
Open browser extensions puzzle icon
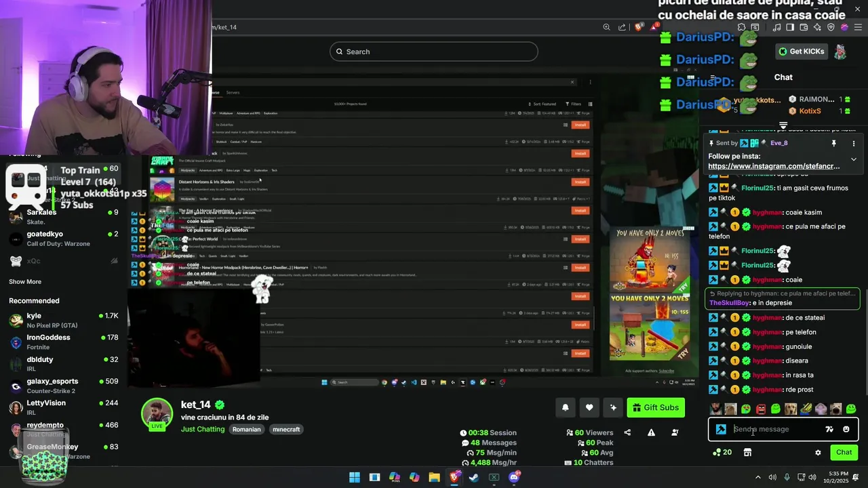741,27
